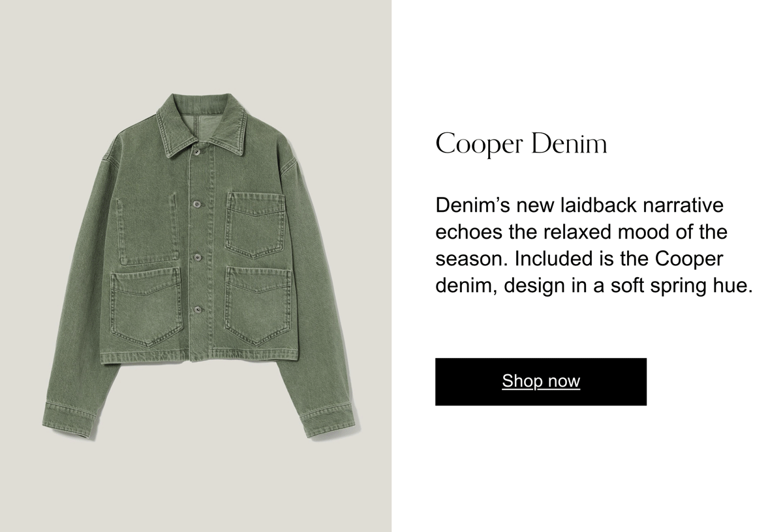The width and height of the screenshot is (783, 532).
Task: Click the flat upper left patch pocket
Action: coord(147,229)
